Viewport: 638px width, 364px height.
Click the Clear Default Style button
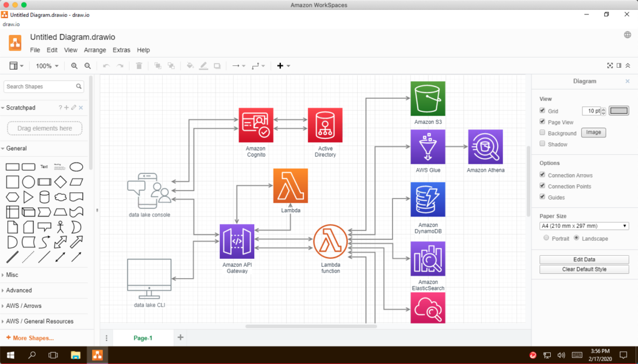584,269
